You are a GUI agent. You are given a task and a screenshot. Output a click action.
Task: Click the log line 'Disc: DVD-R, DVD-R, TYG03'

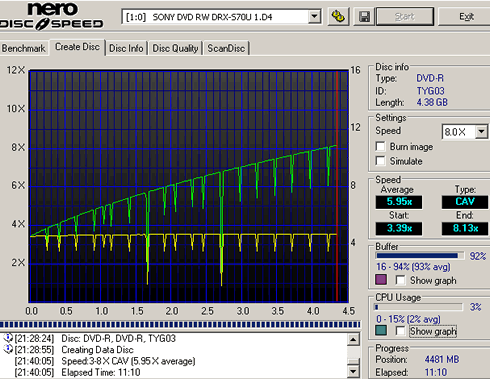coord(118,338)
